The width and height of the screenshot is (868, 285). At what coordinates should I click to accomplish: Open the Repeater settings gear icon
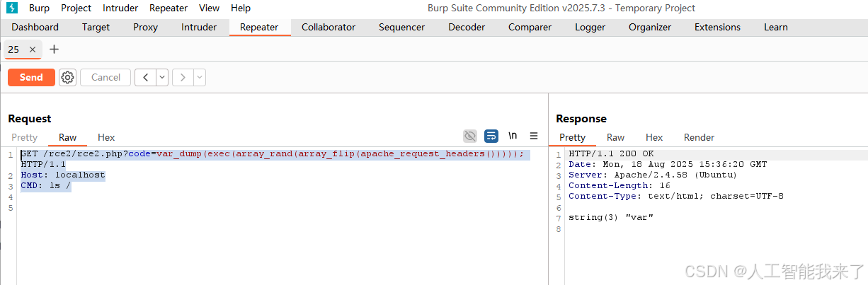point(67,78)
